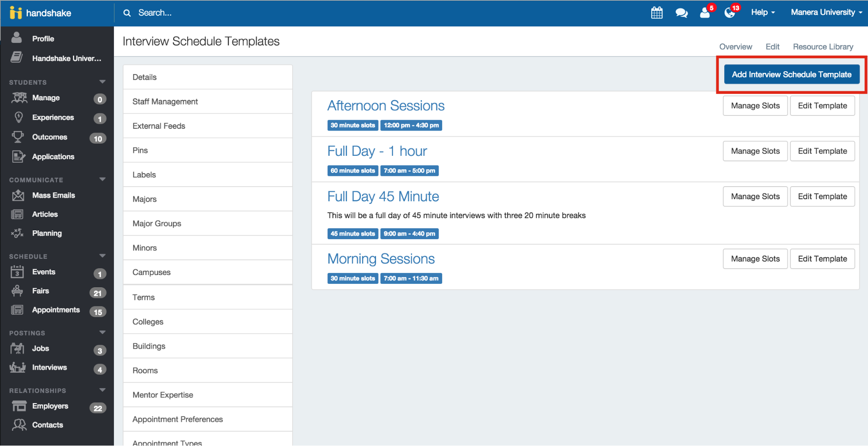The image size is (868, 446).
Task: Click the Fairs icon in sidebar
Action: (17, 291)
